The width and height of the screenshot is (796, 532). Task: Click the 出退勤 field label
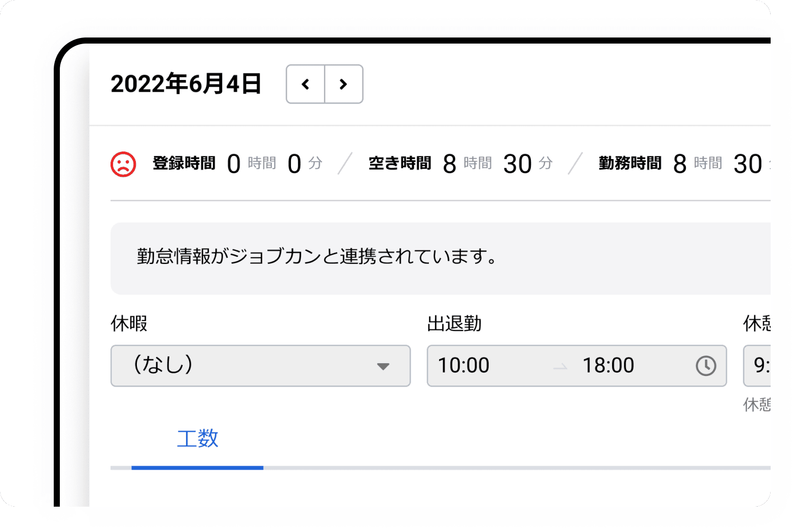(x=454, y=323)
